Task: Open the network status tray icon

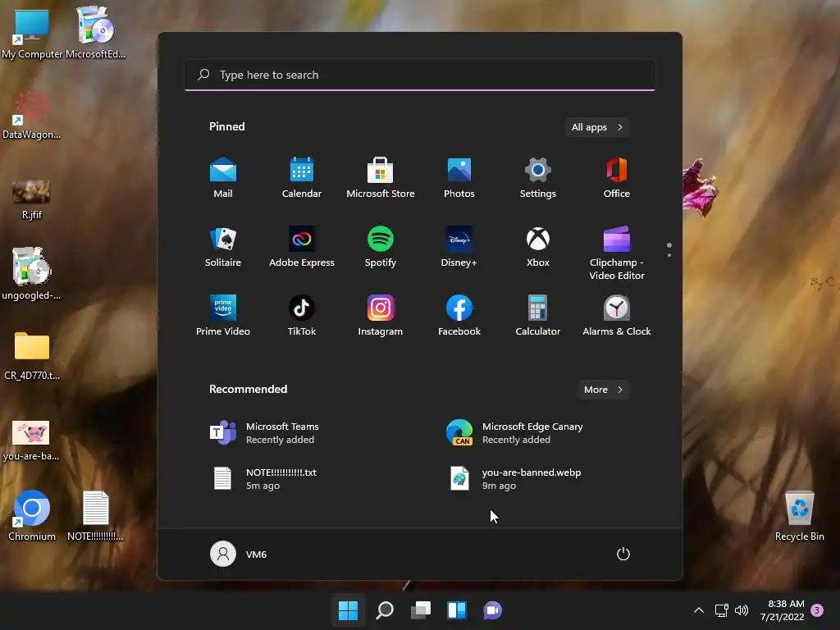Action: pos(722,610)
